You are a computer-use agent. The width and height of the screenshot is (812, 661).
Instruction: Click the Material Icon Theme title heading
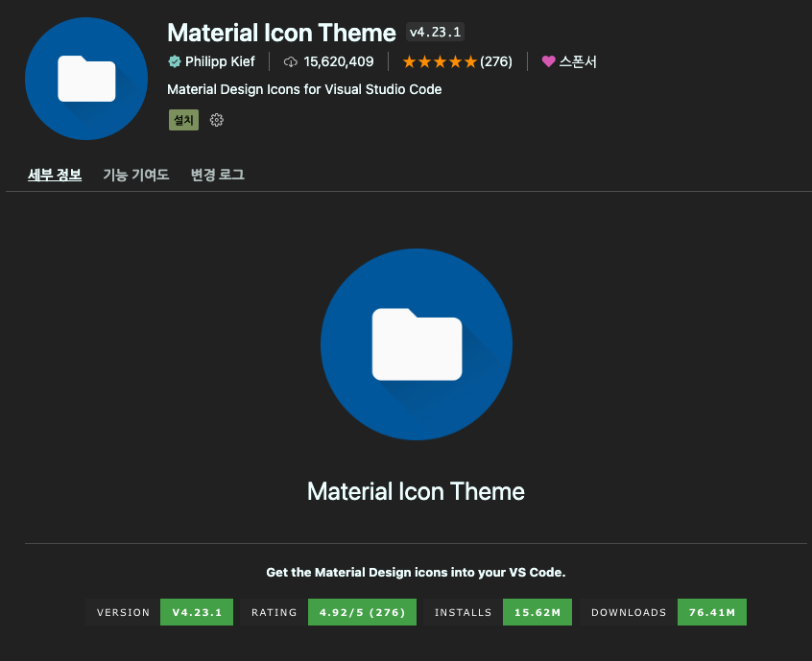[x=282, y=33]
